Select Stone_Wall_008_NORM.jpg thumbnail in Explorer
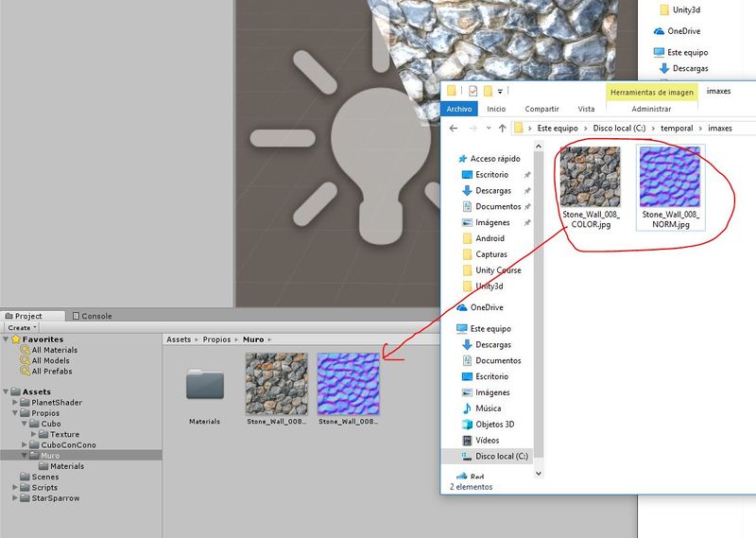 click(x=670, y=177)
